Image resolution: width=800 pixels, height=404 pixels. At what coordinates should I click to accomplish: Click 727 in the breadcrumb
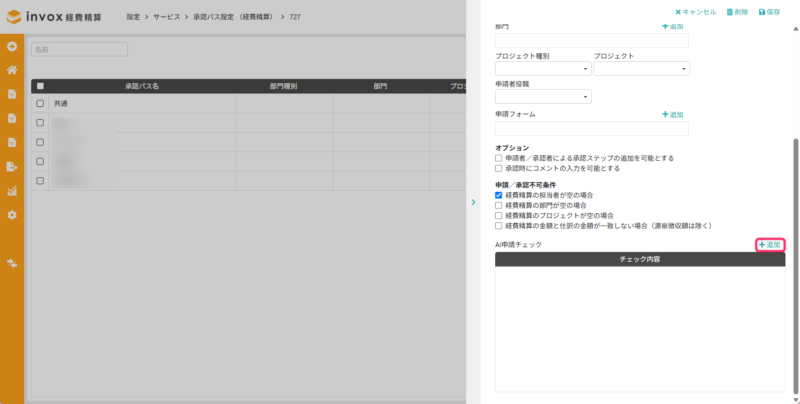[295, 17]
